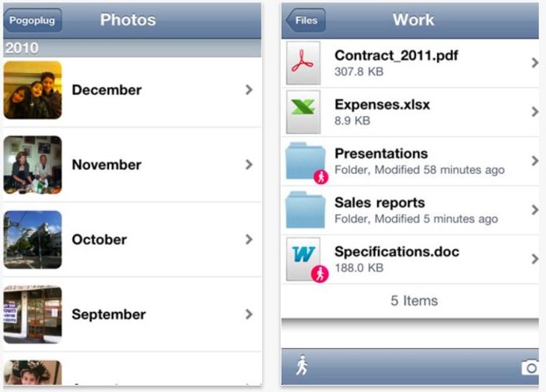The height and width of the screenshot is (392, 546).
Task: Open the December photo thumbnail
Action: pos(32,90)
